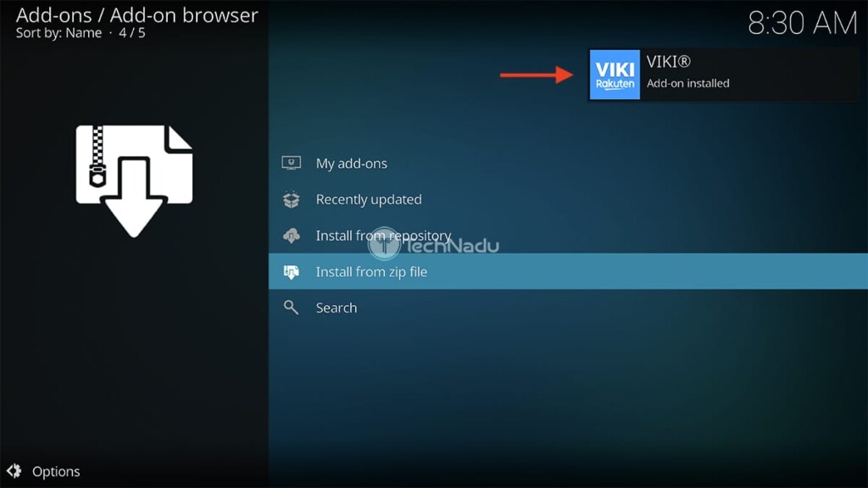Click the Recently updated open box icon
The width and height of the screenshot is (868, 488).
click(292, 199)
